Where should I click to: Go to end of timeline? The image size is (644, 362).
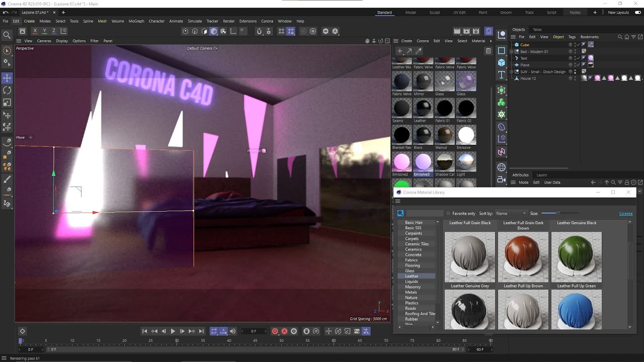(201, 331)
